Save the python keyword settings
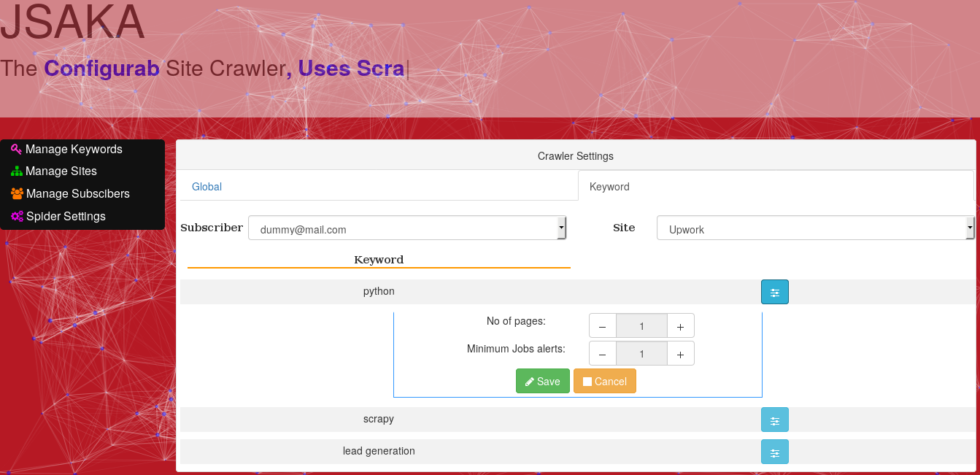The image size is (980, 475). tap(543, 381)
